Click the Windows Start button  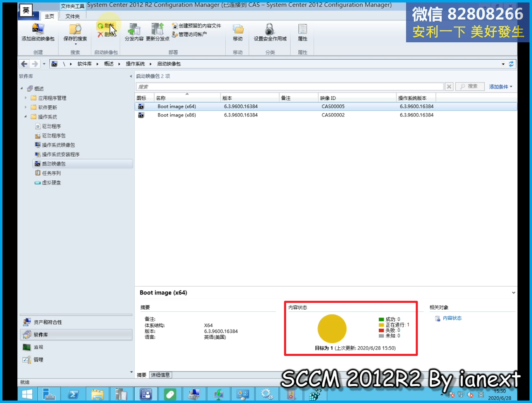pos(27,394)
